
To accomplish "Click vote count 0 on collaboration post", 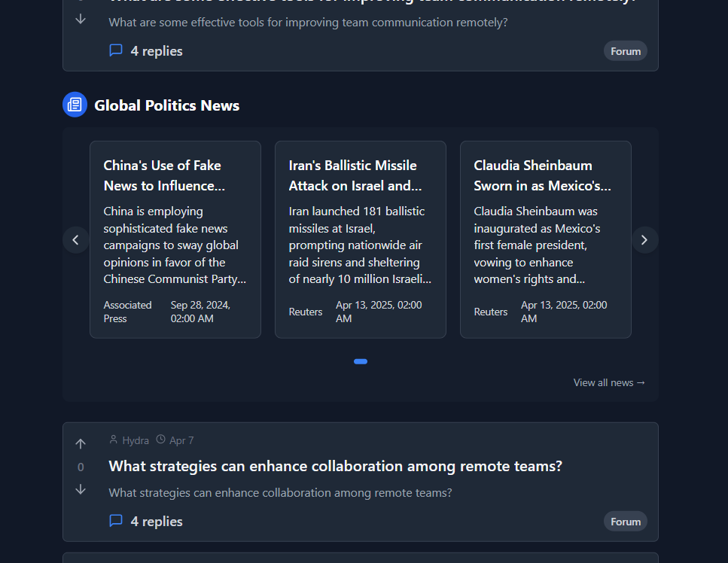I will coord(81,467).
